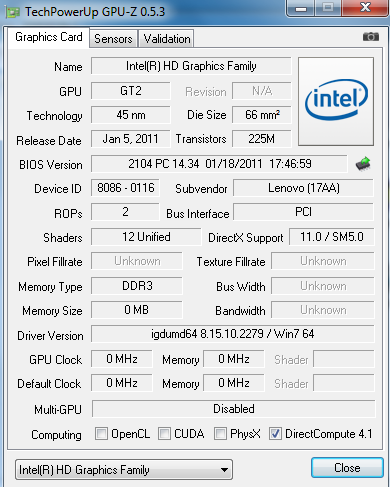The width and height of the screenshot is (390, 487).
Task: Click the Subvendor field Lenovo (17AA)
Action: pyautogui.click(x=303, y=188)
